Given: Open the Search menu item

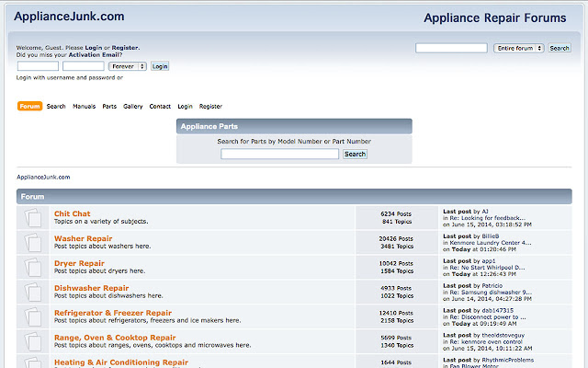Looking at the screenshot, I should [56, 107].
